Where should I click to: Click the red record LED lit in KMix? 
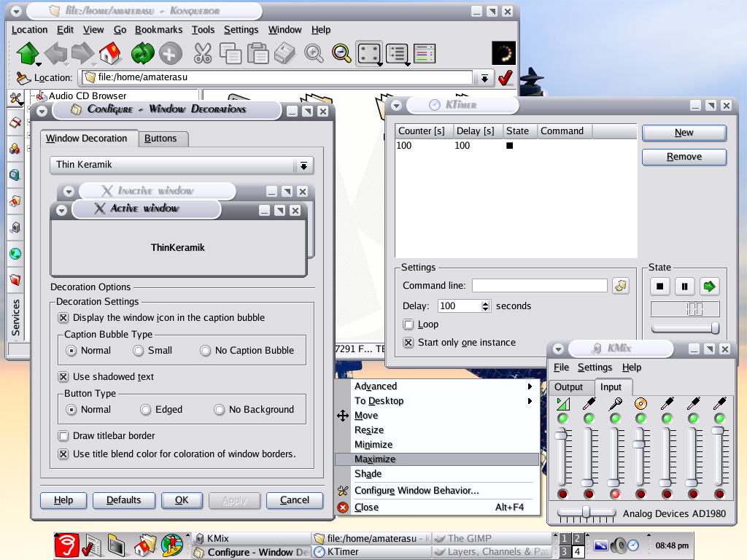tap(615, 494)
